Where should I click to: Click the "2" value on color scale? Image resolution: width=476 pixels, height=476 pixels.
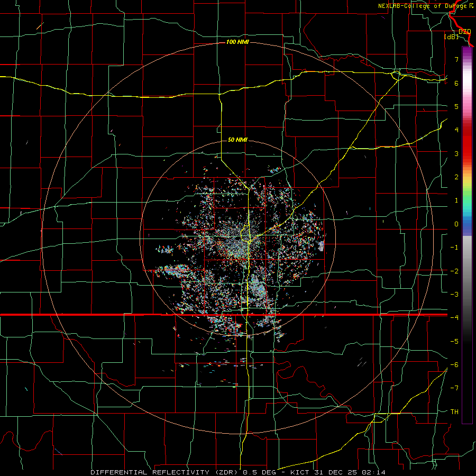click(456, 177)
